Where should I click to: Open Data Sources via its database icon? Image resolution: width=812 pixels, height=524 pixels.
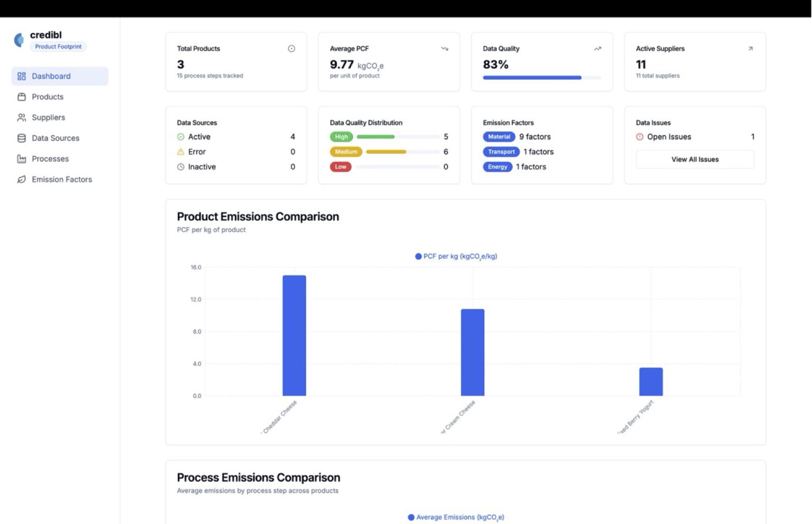point(21,138)
